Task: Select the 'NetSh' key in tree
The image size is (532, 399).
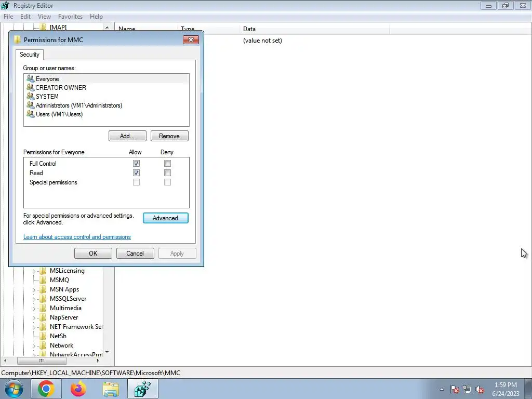Action: click(x=58, y=336)
